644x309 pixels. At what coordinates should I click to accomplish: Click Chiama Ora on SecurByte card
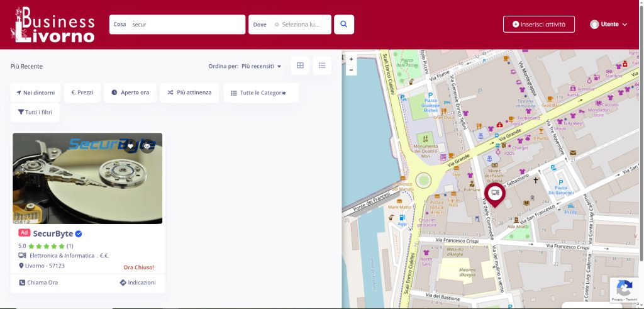[39, 283]
